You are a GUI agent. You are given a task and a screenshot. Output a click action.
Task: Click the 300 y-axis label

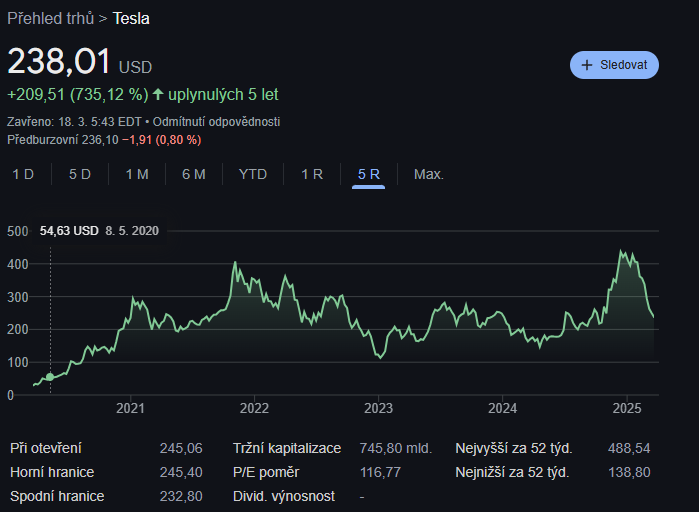pos(18,297)
